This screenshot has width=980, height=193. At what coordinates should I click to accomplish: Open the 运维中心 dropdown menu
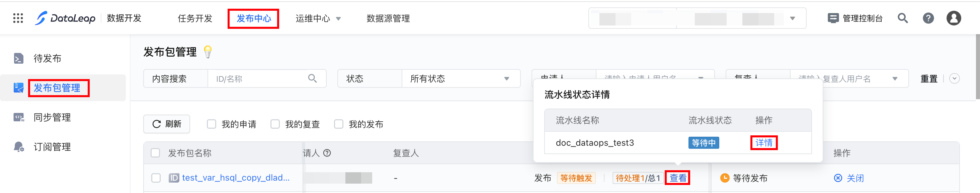point(318,18)
